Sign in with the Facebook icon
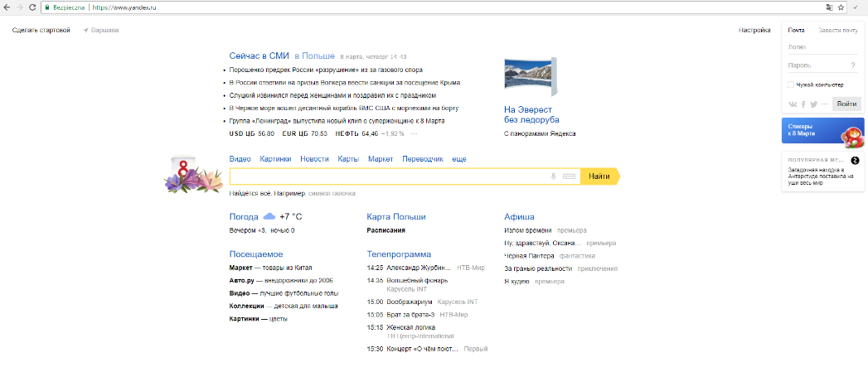Image resolution: width=868 pixels, height=372 pixels. pyautogui.click(x=803, y=104)
